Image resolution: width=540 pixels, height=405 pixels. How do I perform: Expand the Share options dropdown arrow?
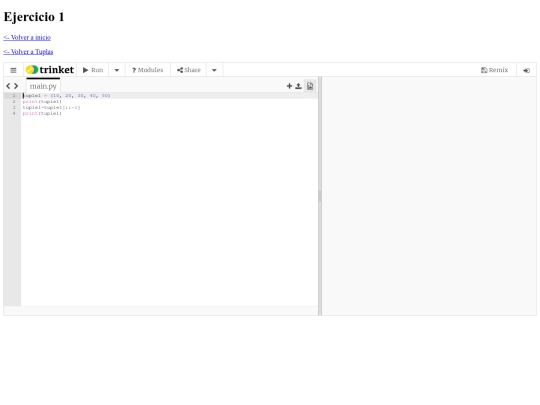coord(214,70)
